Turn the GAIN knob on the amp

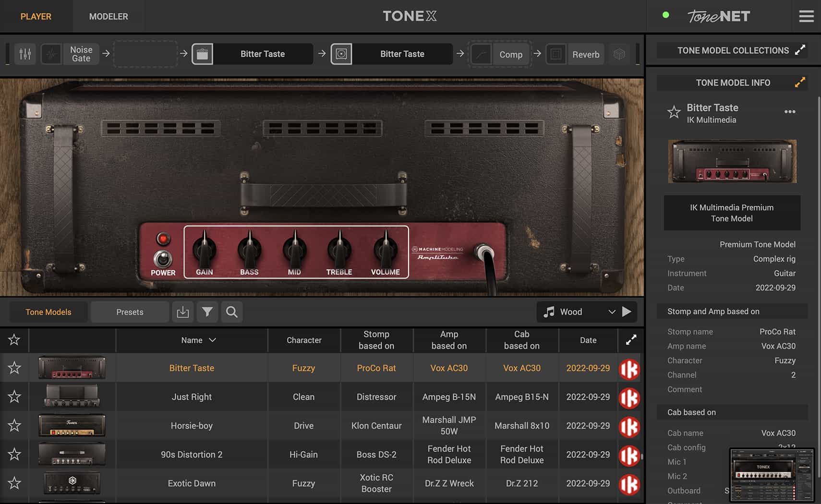(205, 250)
